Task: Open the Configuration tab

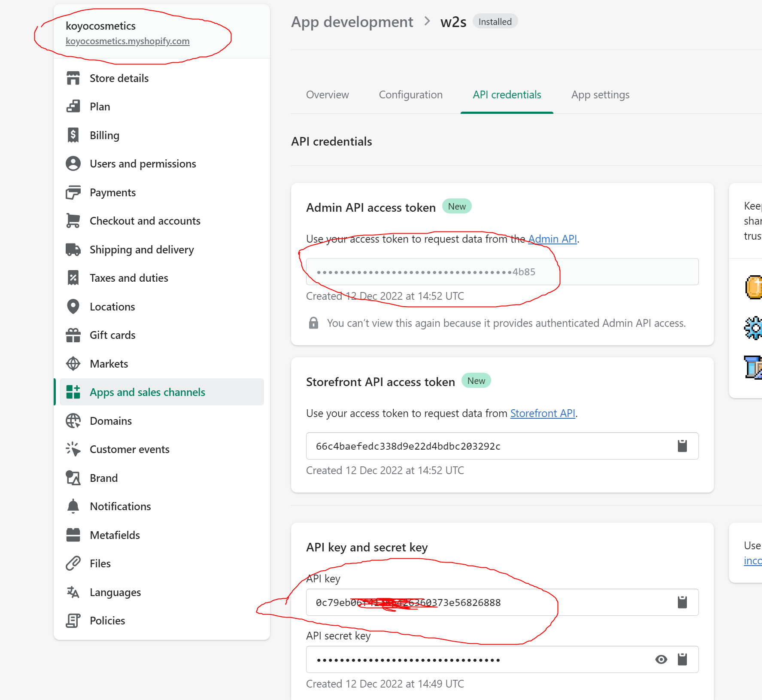Action: [x=411, y=94]
